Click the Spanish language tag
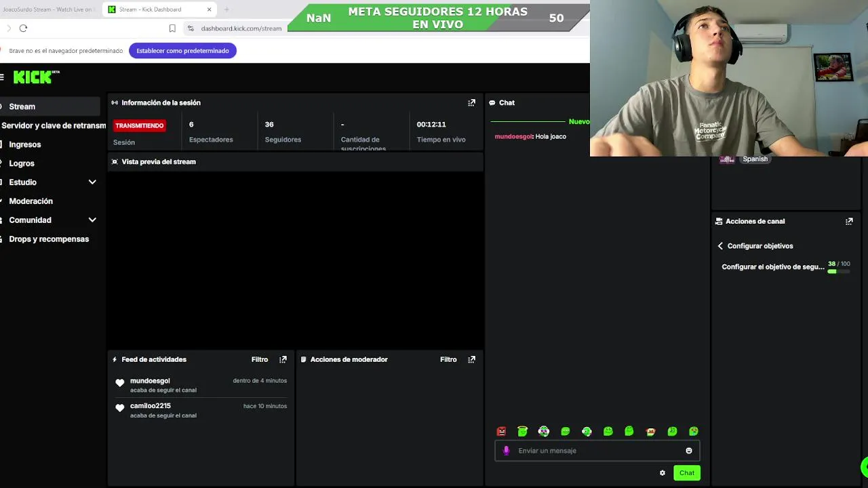 pos(755,159)
